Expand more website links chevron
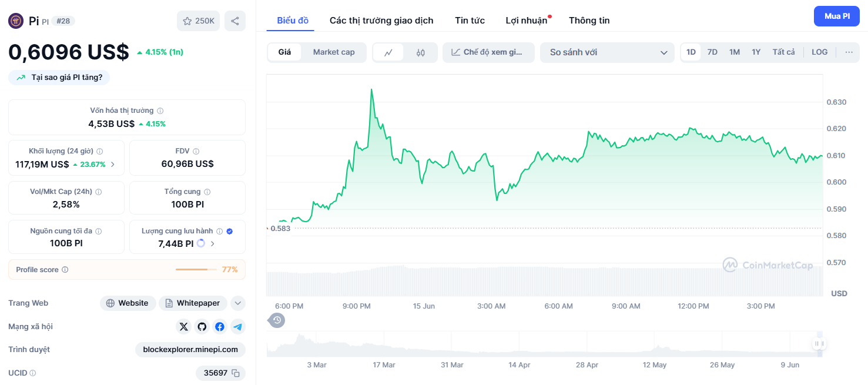 237,303
